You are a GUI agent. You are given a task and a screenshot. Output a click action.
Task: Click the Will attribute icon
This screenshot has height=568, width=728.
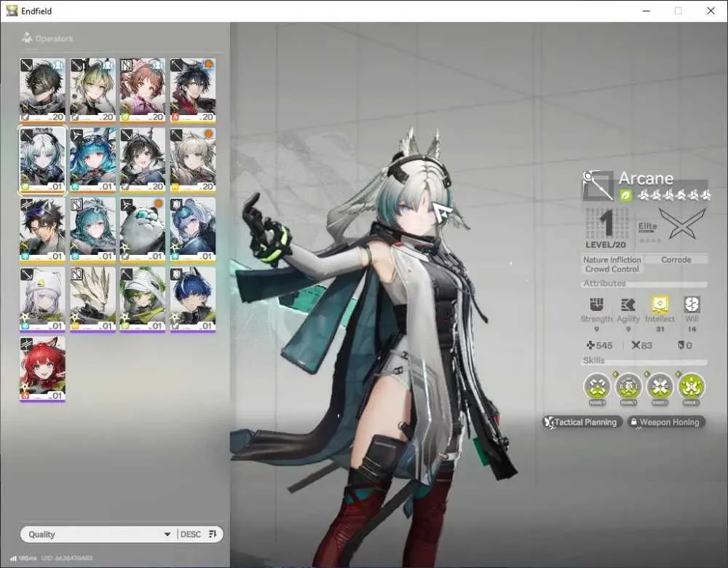point(692,304)
